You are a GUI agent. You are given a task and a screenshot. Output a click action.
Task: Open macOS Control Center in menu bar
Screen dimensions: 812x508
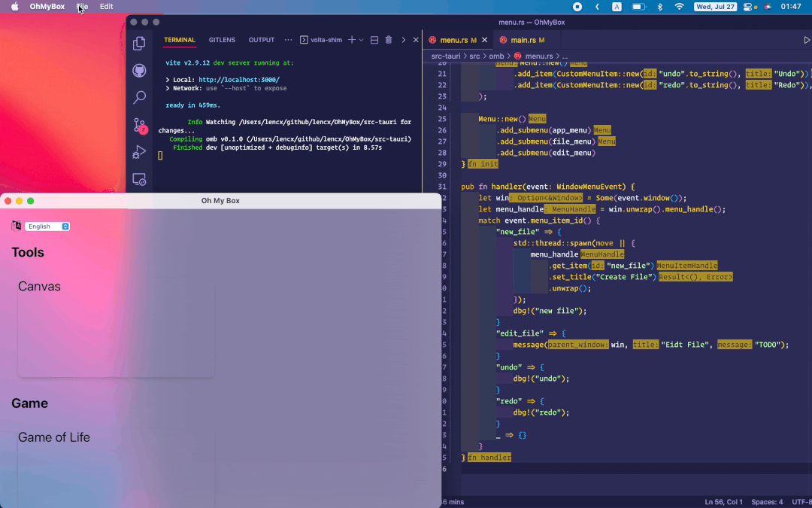pyautogui.click(x=747, y=7)
